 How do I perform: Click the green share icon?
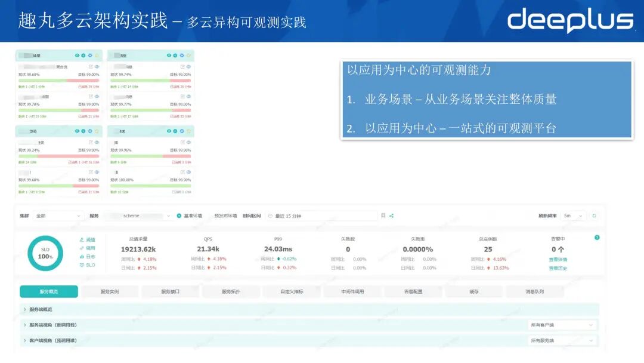(x=391, y=216)
